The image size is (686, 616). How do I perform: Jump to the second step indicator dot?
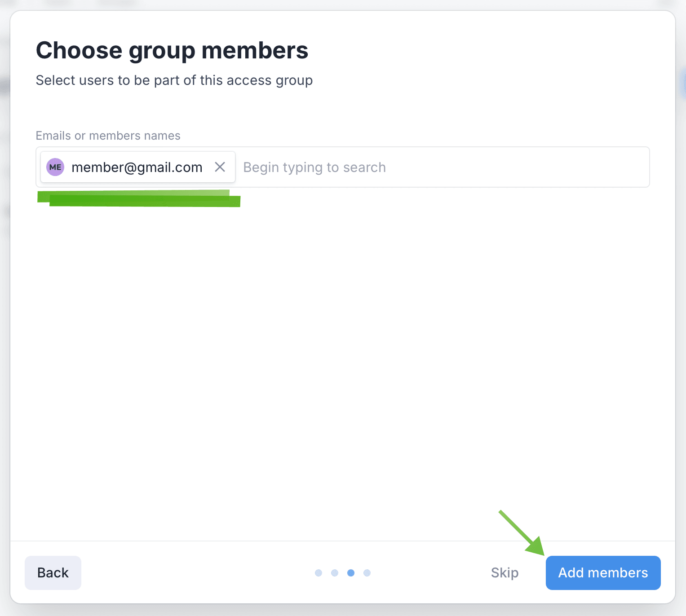(x=335, y=573)
